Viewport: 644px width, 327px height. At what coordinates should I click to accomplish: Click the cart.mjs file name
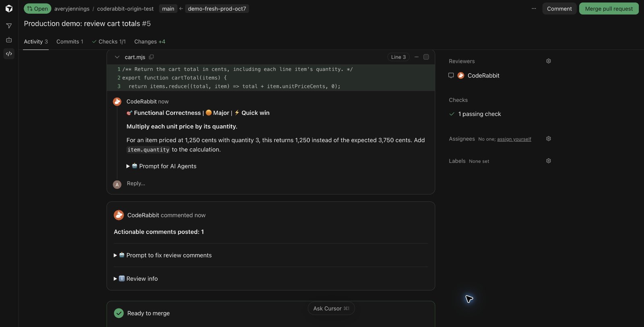point(135,57)
